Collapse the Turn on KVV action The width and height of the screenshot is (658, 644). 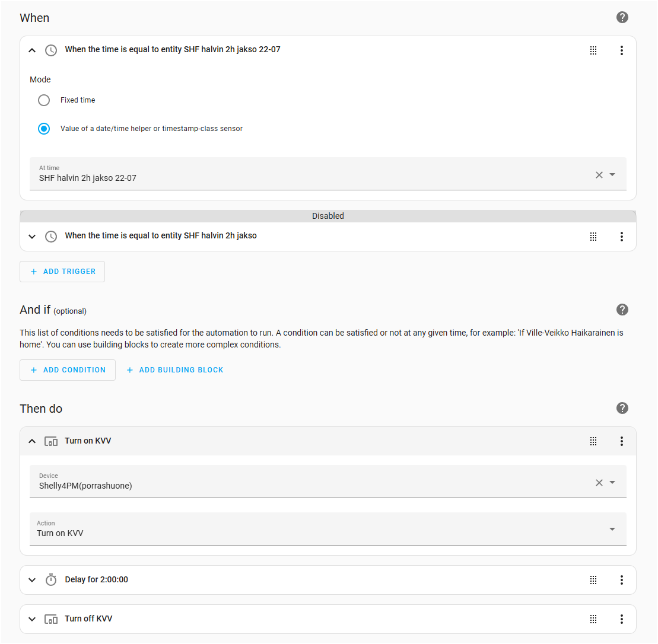pyautogui.click(x=32, y=441)
